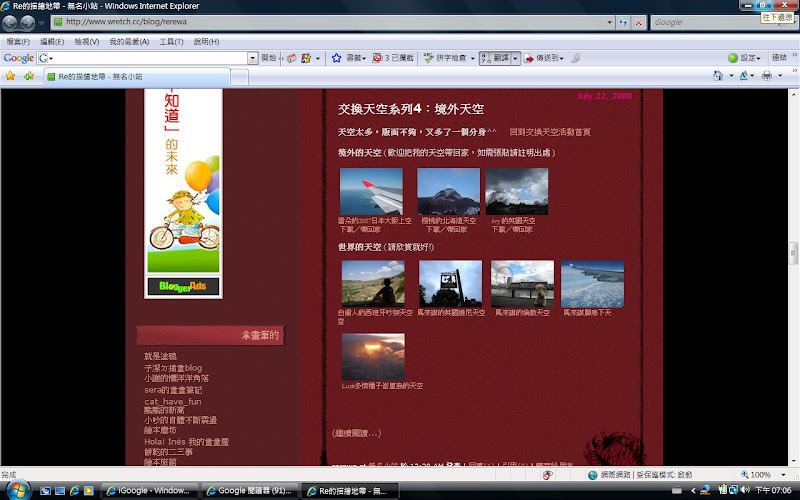Click the volume speaker tray icon
This screenshot has width=800, height=500.
[x=745, y=490]
